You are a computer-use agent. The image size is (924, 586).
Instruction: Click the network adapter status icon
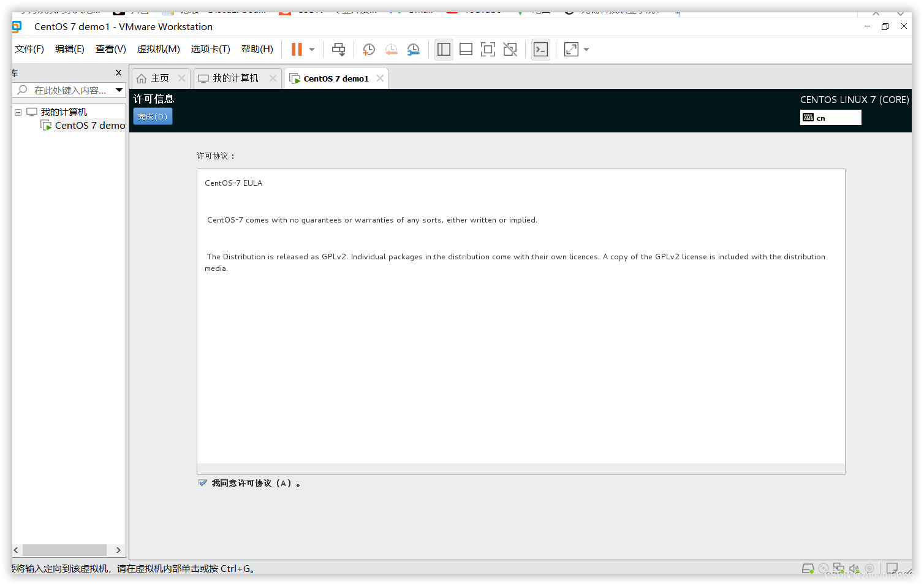click(838, 569)
